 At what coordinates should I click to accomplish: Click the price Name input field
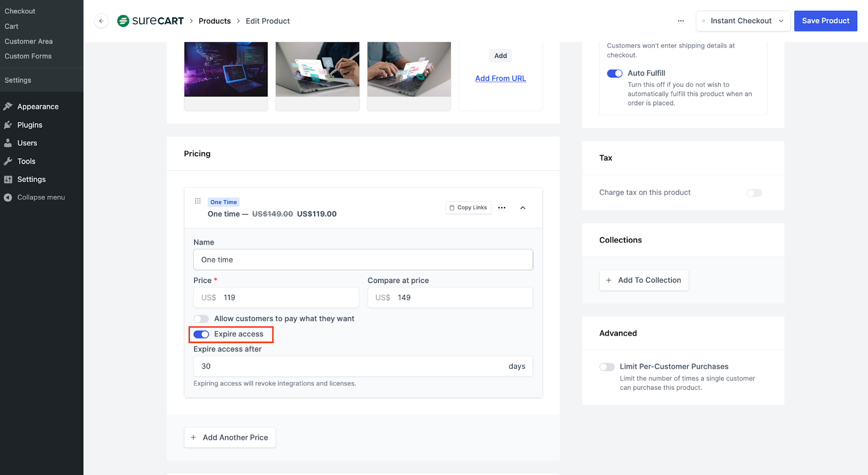(363, 260)
